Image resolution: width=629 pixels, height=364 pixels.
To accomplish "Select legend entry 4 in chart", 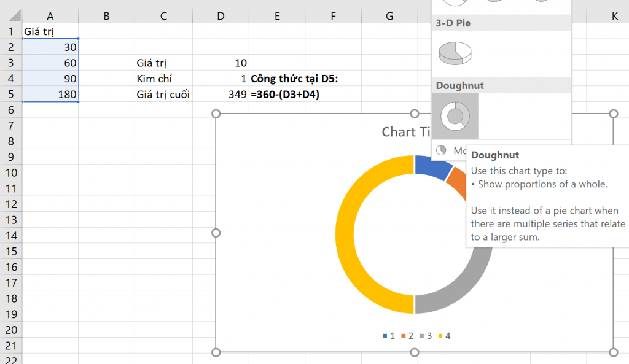I will tap(443, 336).
